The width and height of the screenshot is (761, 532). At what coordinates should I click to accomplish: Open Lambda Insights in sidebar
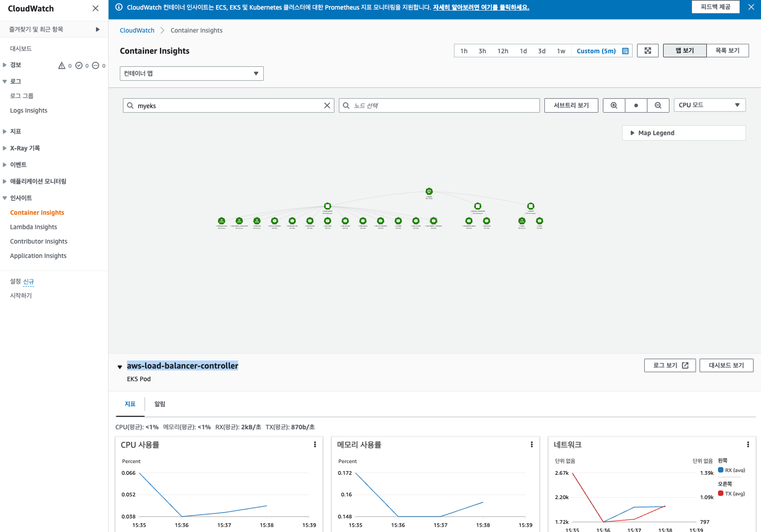[33, 227]
